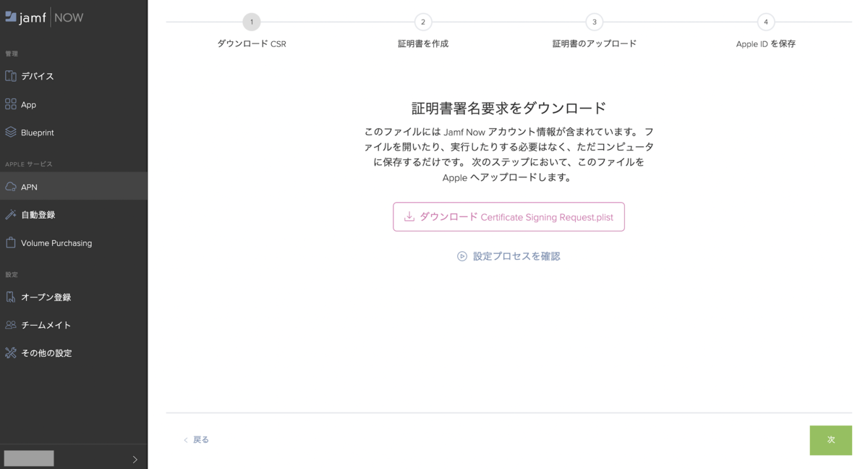Select 自動登録 in the sidebar
This screenshot has width=868, height=469.
(40, 215)
